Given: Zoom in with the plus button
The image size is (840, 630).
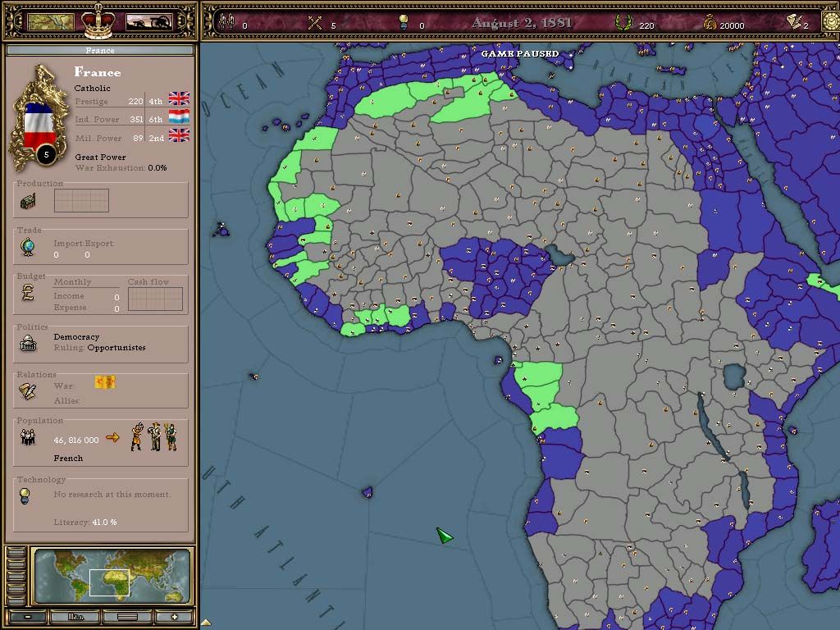Looking at the screenshot, I should pos(174,617).
